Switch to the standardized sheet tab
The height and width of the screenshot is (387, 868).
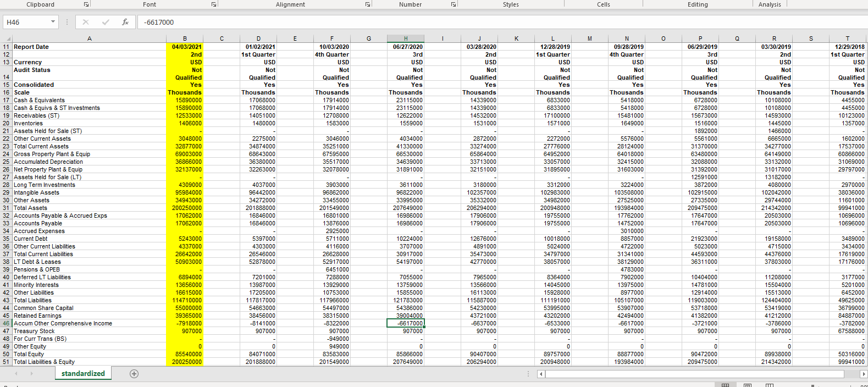tap(83, 373)
